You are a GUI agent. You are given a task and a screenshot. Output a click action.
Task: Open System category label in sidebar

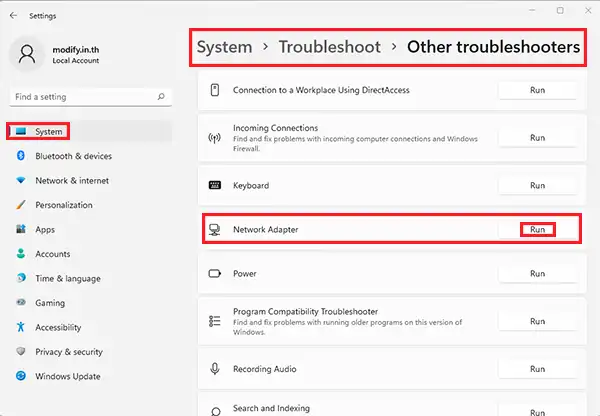(x=49, y=132)
